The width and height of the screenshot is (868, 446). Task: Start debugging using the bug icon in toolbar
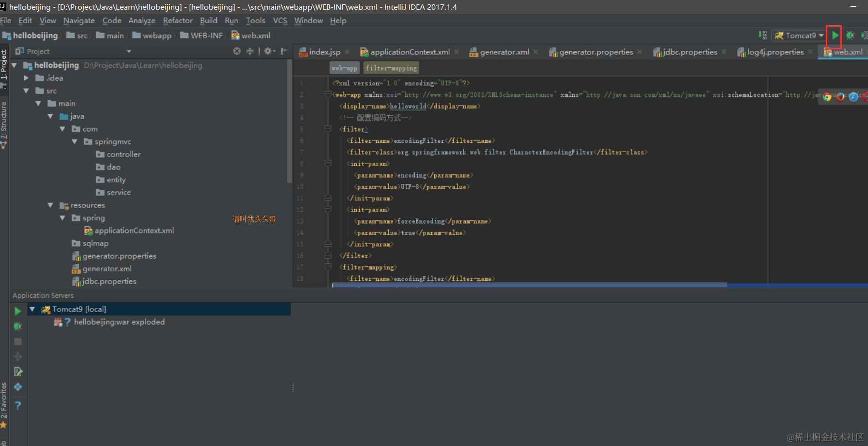point(851,35)
